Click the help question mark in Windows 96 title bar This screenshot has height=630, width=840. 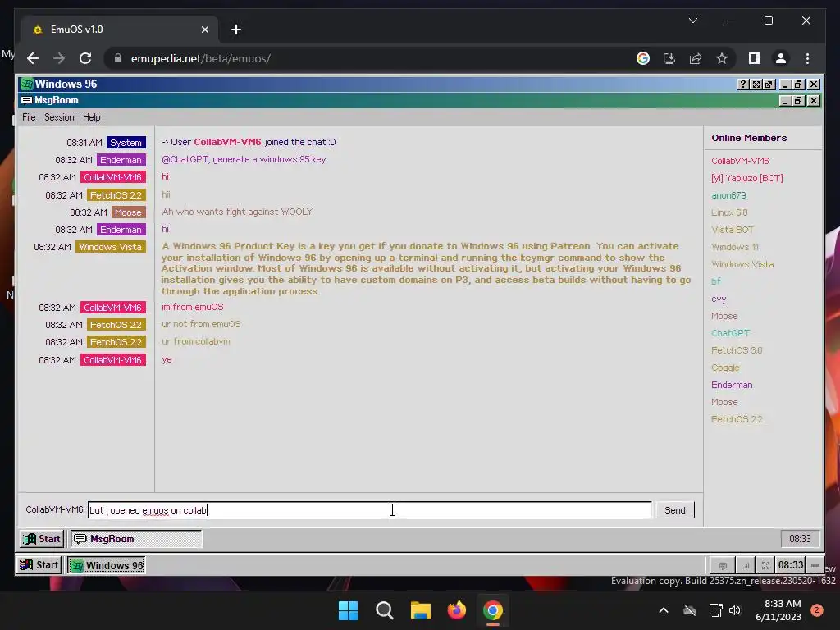click(x=742, y=84)
